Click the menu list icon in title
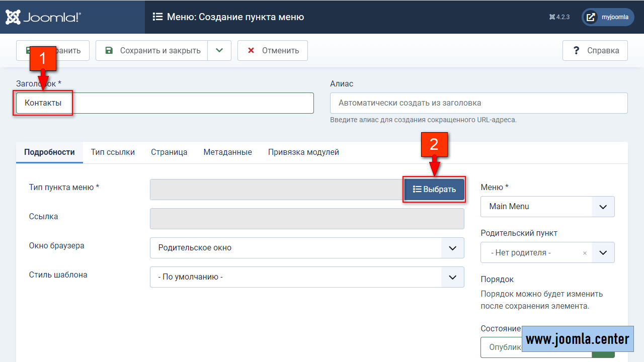Image resolution: width=644 pixels, height=362 pixels. (157, 17)
